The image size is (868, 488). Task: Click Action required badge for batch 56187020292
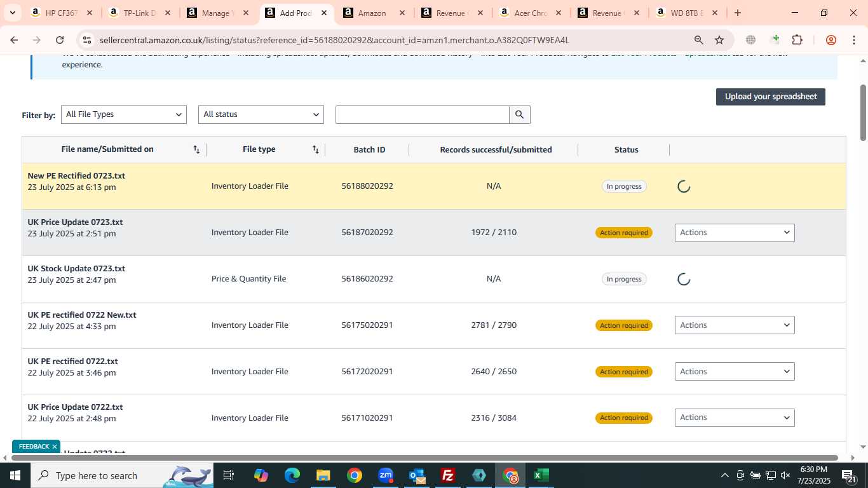click(624, 233)
